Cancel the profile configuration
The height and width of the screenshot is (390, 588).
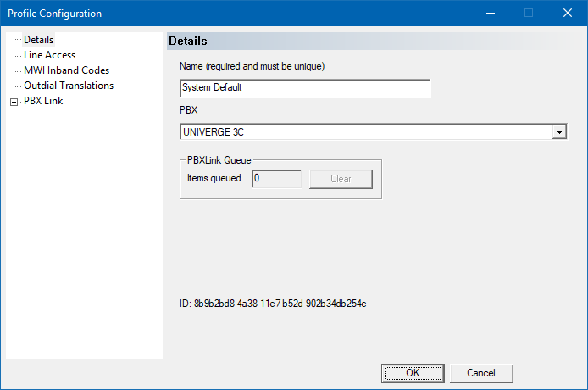point(481,373)
